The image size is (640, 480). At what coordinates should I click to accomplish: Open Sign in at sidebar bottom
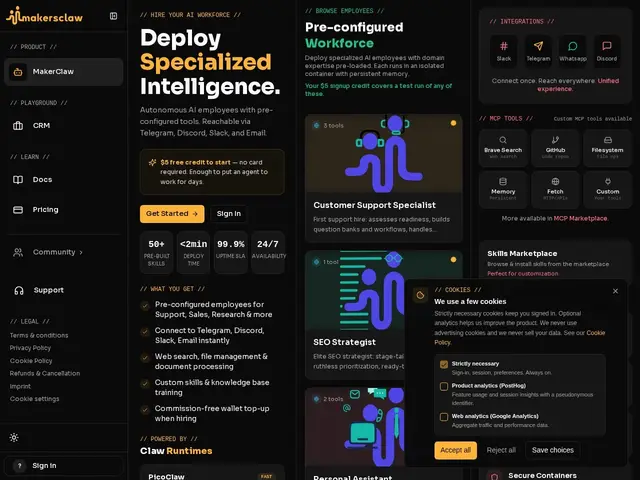click(x=64, y=466)
